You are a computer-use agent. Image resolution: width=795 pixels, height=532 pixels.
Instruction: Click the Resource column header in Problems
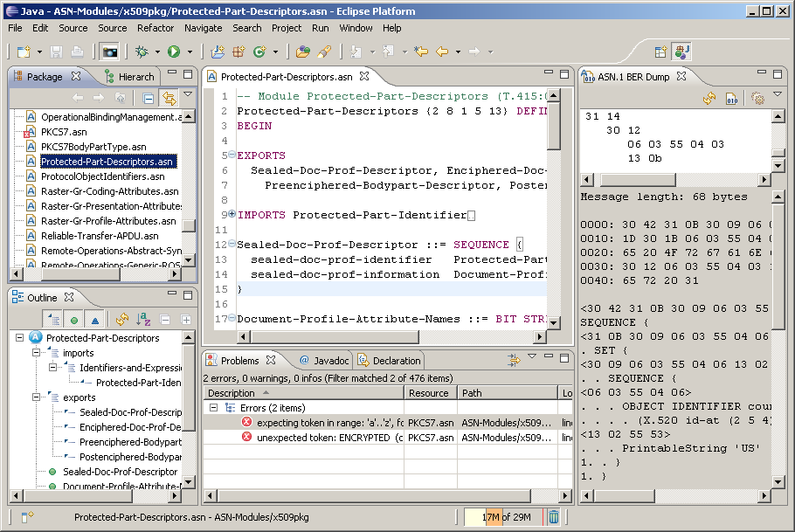(x=430, y=393)
